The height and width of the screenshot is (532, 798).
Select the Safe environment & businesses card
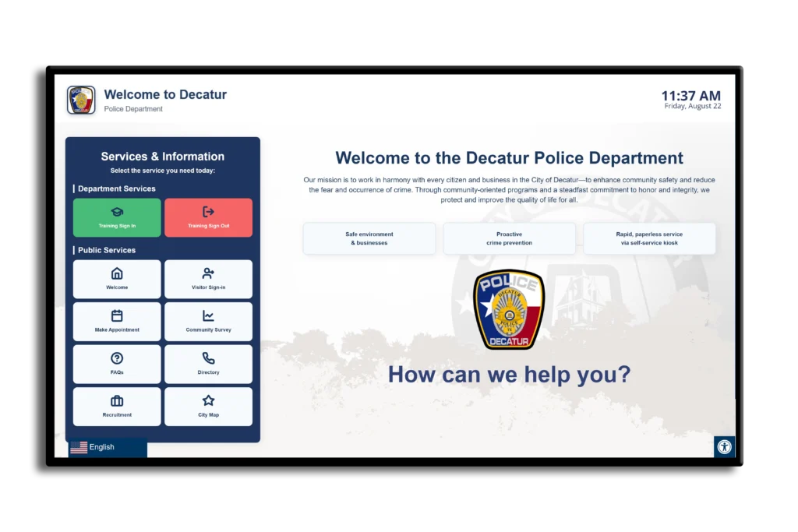pyautogui.click(x=369, y=238)
